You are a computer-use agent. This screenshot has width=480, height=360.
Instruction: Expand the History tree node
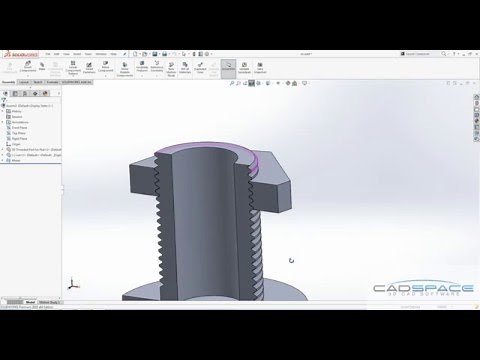click(3, 111)
